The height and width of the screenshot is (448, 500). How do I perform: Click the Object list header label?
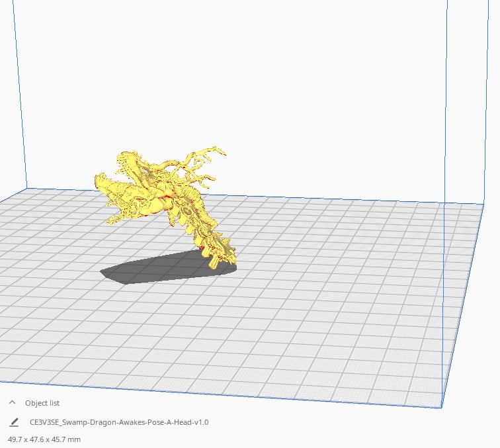click(42, 403)
